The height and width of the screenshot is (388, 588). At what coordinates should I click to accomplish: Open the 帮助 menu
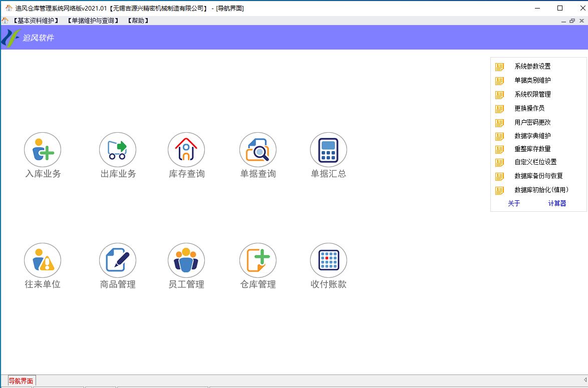pyautogui.click(x=137, y=21)
